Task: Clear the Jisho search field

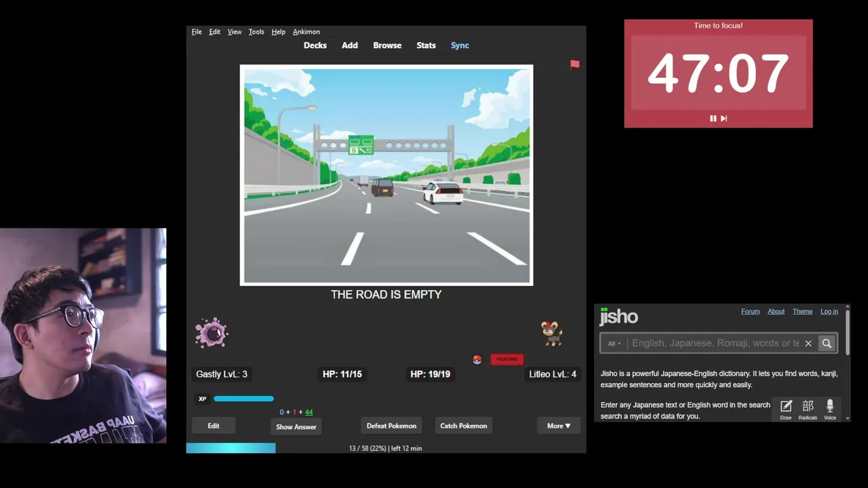Action: (x=808, y=344)
